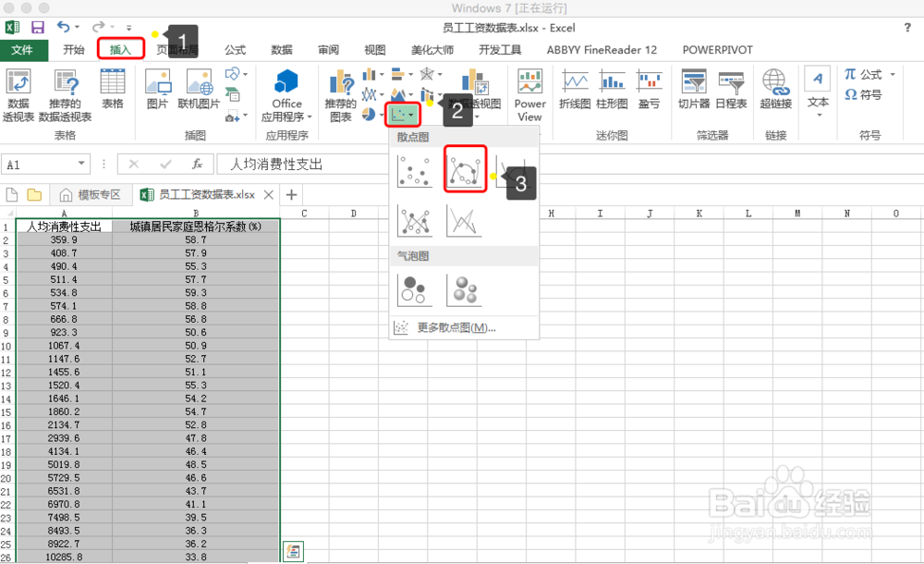The width and height of the screenshot is (924, 564).
Task: Switch to the POWERPIVOT tab
Action: point(718,50)
